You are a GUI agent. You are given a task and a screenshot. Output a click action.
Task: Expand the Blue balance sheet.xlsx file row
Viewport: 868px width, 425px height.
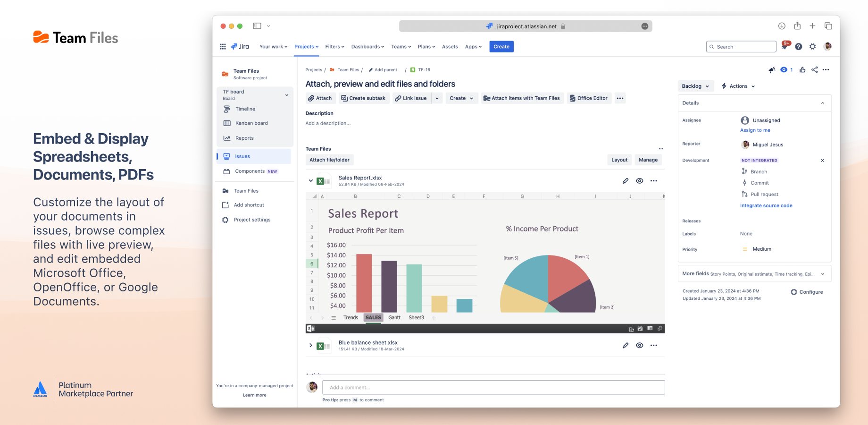(310, 345)
